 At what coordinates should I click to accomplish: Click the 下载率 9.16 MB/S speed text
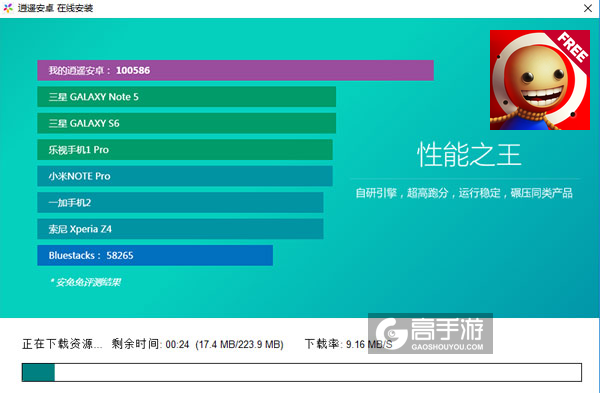click(x=349, y=344)
